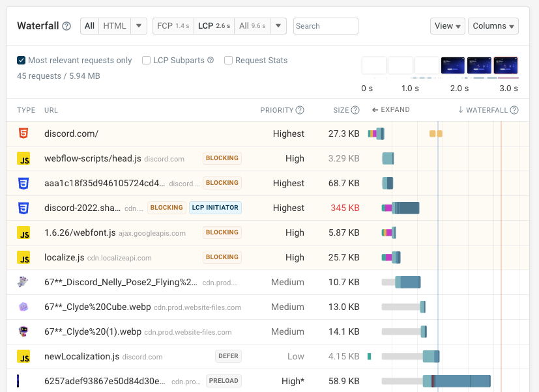
Task: Click the CSS icon for discord-2022 stylesheet
Action: (x=24, y=208)
